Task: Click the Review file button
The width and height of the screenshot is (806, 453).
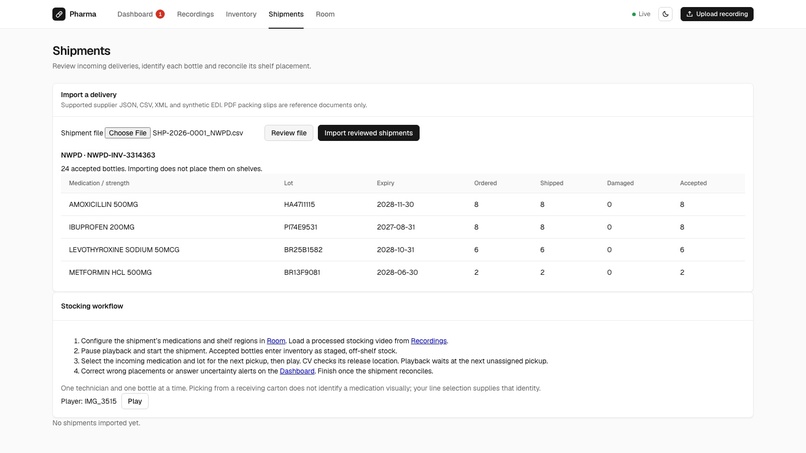Action: tap(289, 133)
